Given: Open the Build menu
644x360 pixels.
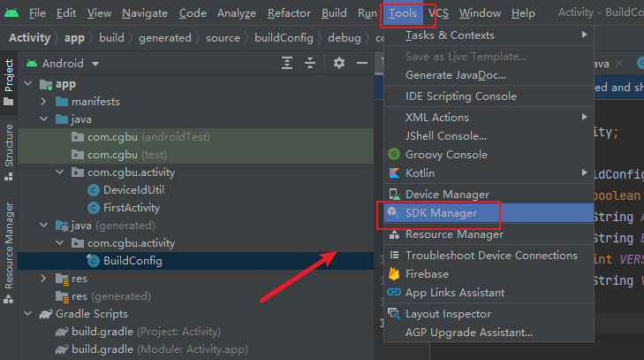Looking at the screenshot, I should [334, 13].
